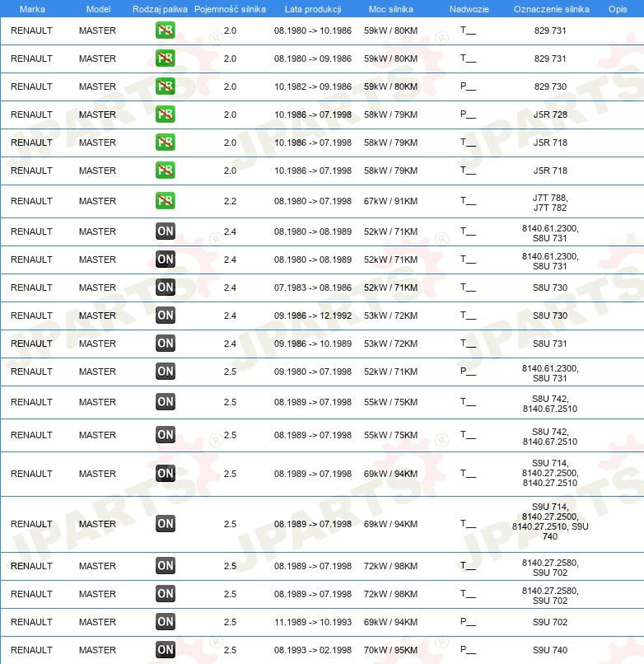The width and height of the screenshot is (644, 664).
Task: Click engine codes J7T 788, J7T 782
Action: coord(550,203)
